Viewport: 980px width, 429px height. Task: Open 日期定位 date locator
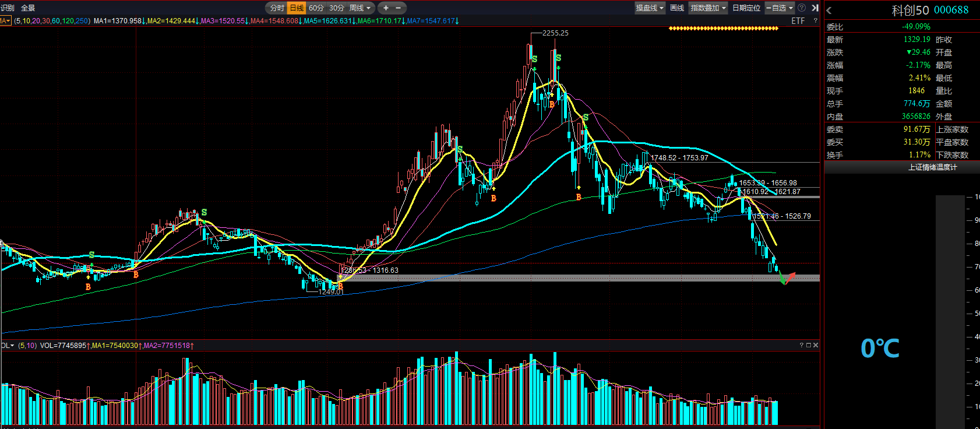click(x=746, y=8)
